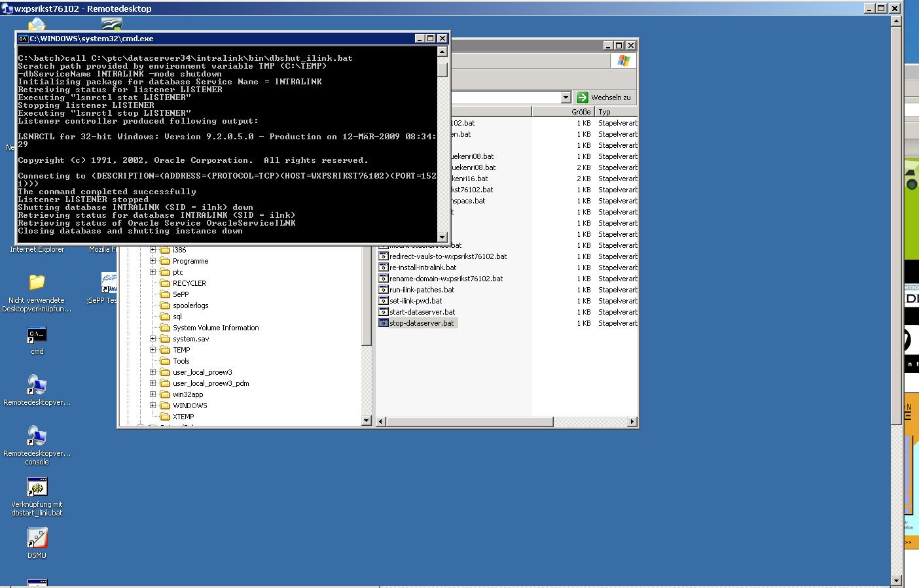Open the cmd desktop shortcut icon

tap(37, 336)
